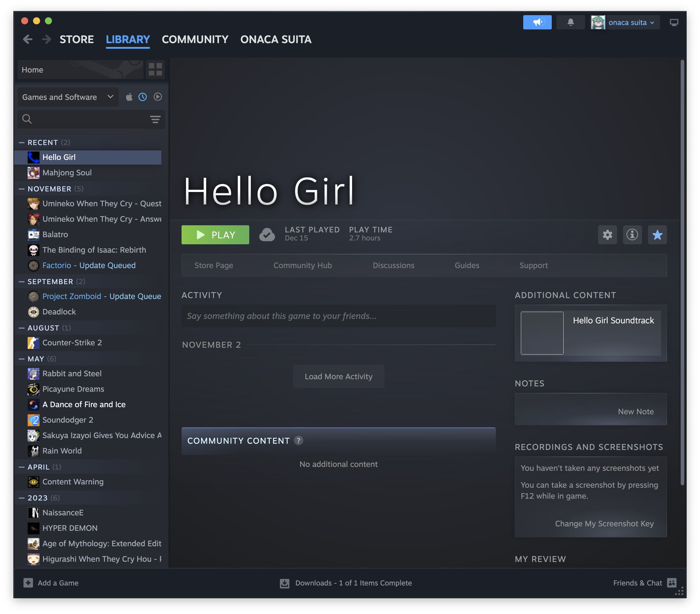Viewport: 700px width, 614px height.
Task: Open the game settings gear icon
Action: pyautogui.click(x=608, y=234)
